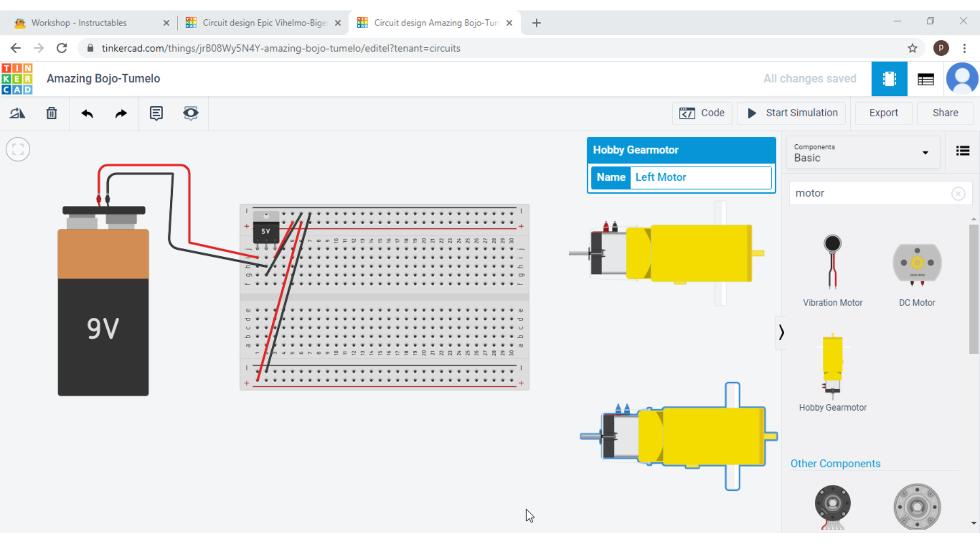Open a new browser tab
Viewport: 980px width, 544px height.
click(536, 23)
